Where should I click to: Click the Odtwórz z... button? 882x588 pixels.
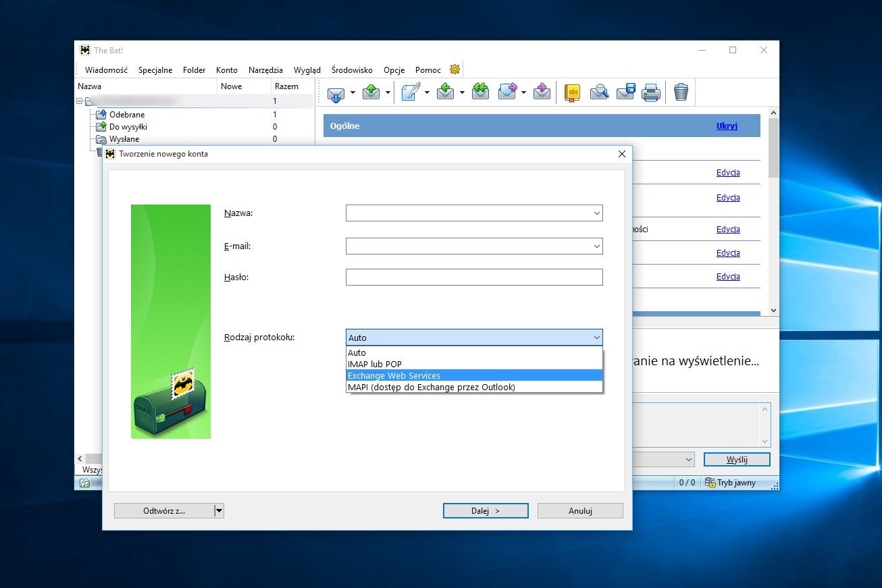(164, 511)
